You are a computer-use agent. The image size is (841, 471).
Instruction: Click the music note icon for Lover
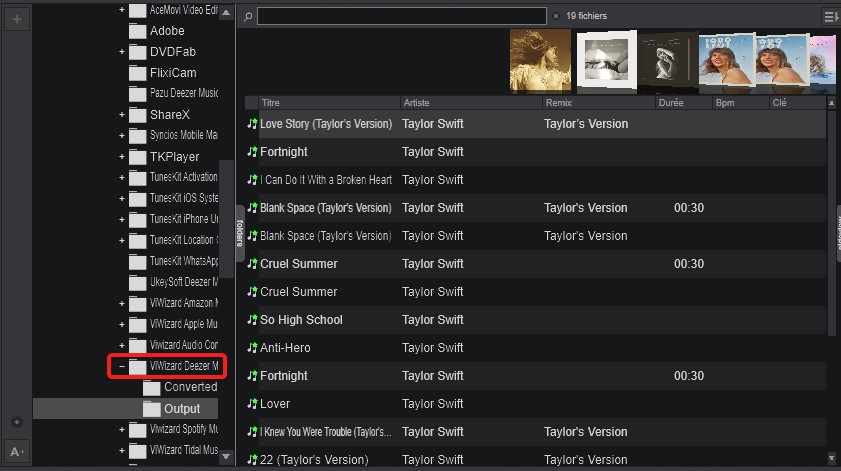(252, 404)
